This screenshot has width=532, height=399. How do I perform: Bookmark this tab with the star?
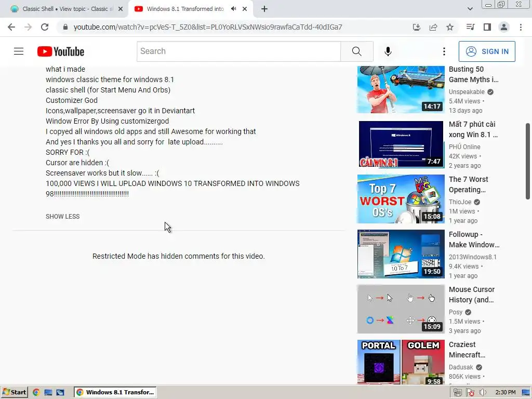[450, 27]
